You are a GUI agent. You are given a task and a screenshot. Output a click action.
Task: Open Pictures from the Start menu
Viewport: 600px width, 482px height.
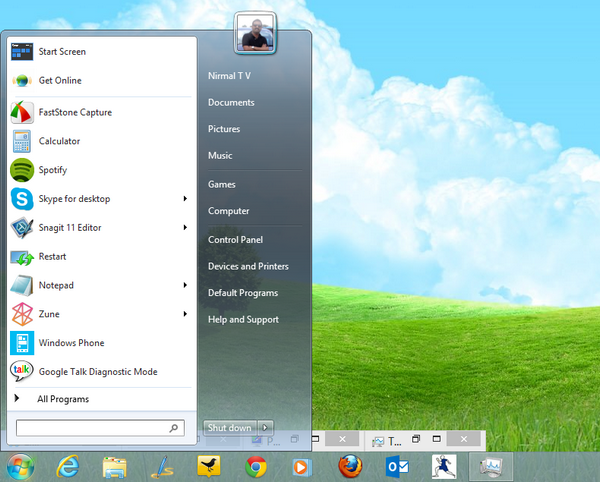click(x=224, y=129)
